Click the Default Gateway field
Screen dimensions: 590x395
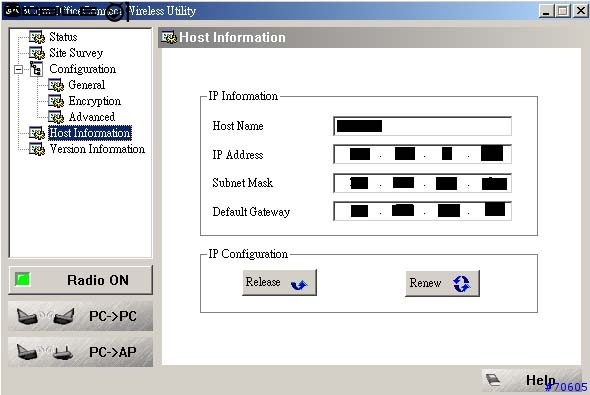click(x=423, y=211)
